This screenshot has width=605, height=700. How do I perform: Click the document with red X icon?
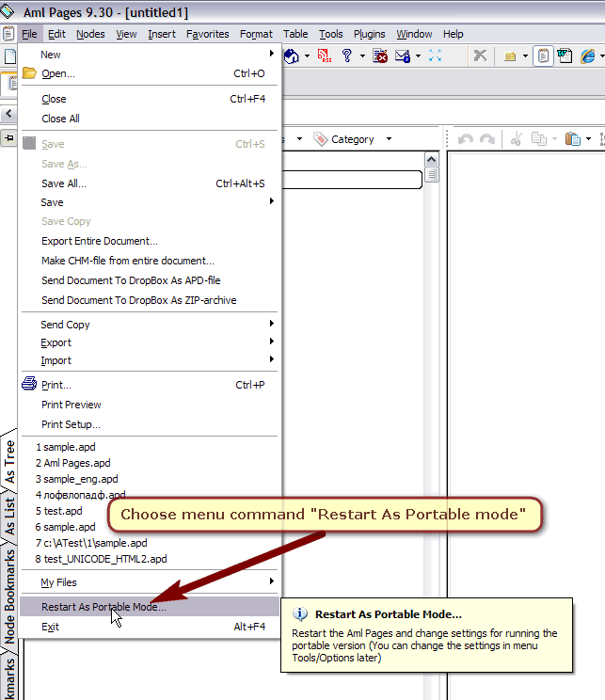coord(380,56)
